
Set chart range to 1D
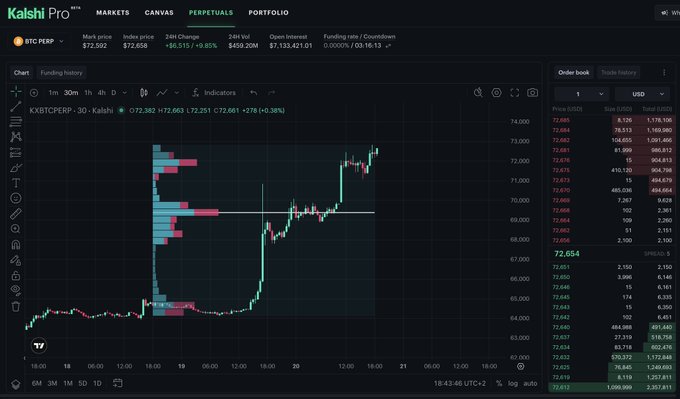(97, 383)
